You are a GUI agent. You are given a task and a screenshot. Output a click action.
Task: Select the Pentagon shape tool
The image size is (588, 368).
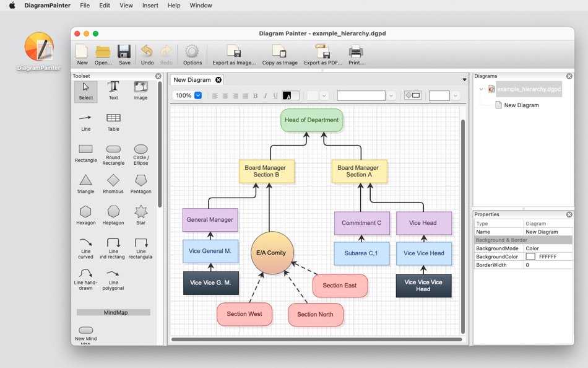tap(141, 184)
